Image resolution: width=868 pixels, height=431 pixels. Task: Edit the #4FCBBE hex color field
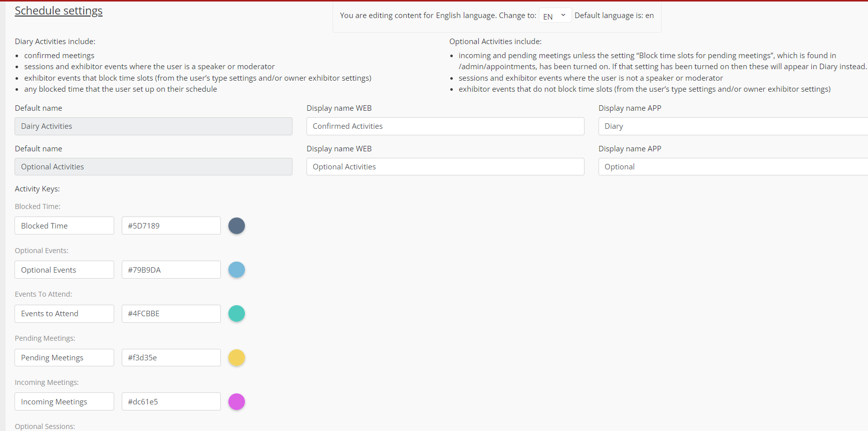coord(171,314)
